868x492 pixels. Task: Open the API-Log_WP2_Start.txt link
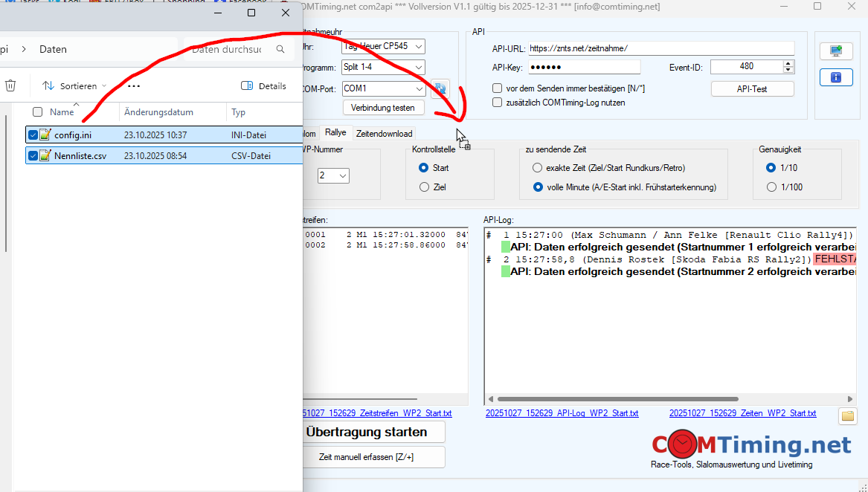click(562, 413)
